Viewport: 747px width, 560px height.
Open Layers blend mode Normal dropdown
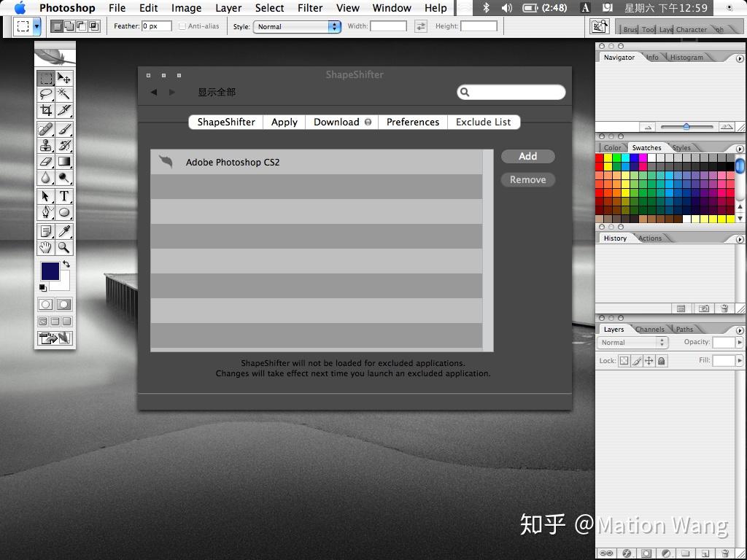632,343
